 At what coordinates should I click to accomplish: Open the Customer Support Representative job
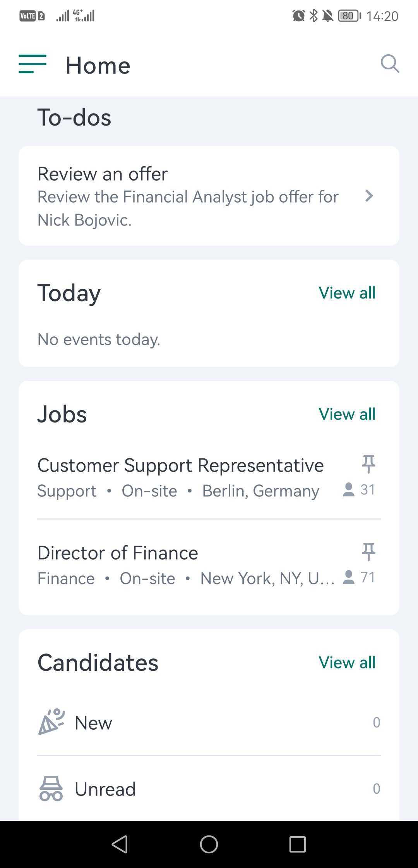[x=180, y=465]
